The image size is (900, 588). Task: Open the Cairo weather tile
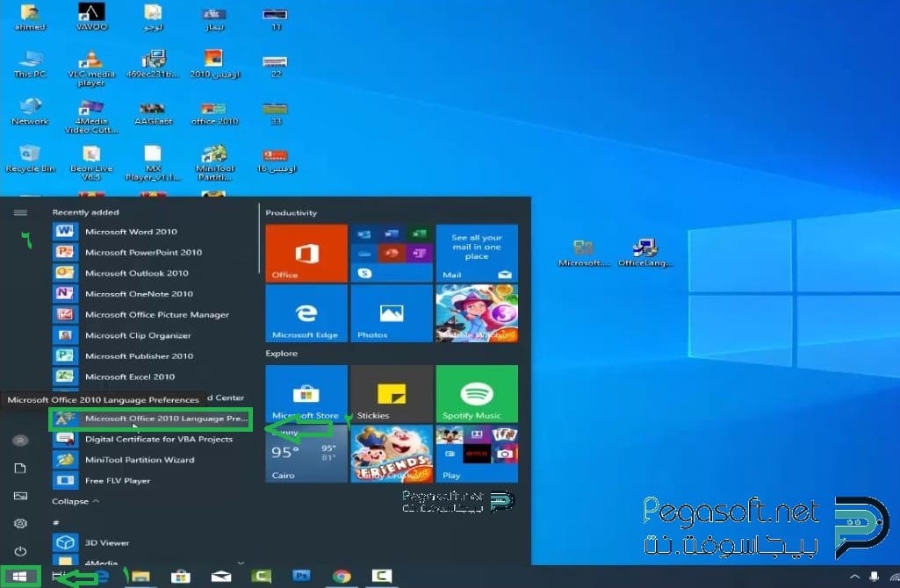pyautogui.click(x=306, y=453)
